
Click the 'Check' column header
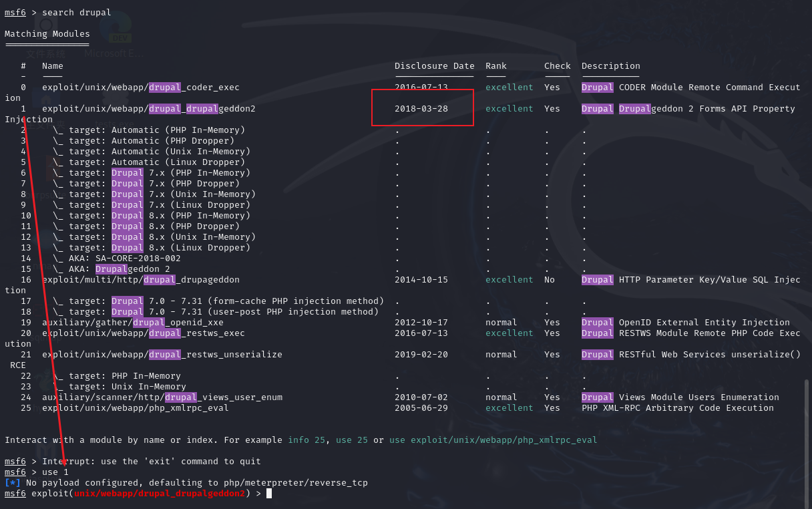[558, 66]
